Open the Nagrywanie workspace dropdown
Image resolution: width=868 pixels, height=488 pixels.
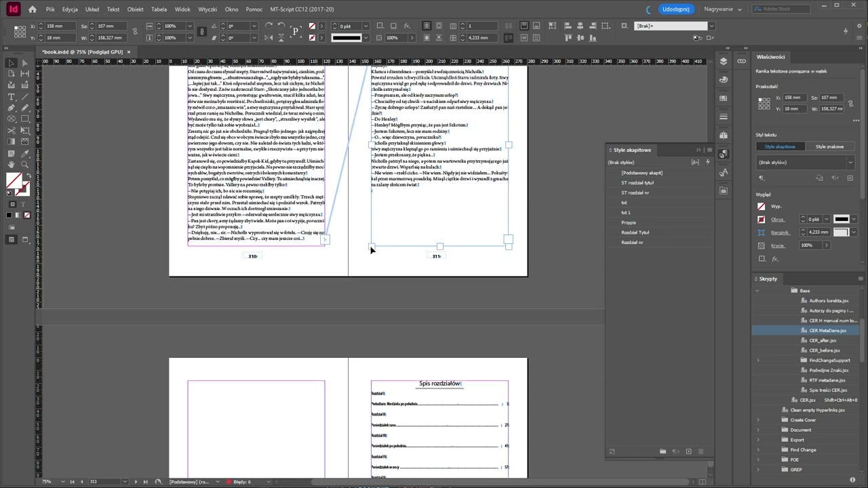(722, 9)
